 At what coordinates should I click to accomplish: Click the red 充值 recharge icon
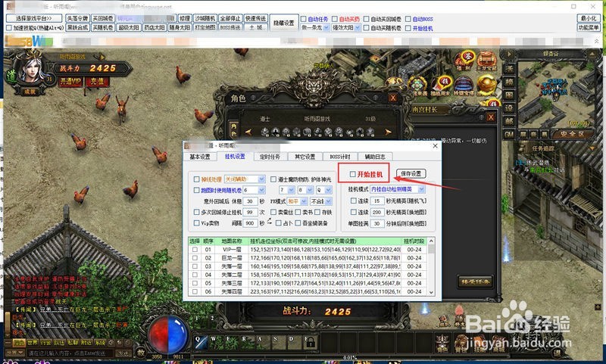[97, 82]
